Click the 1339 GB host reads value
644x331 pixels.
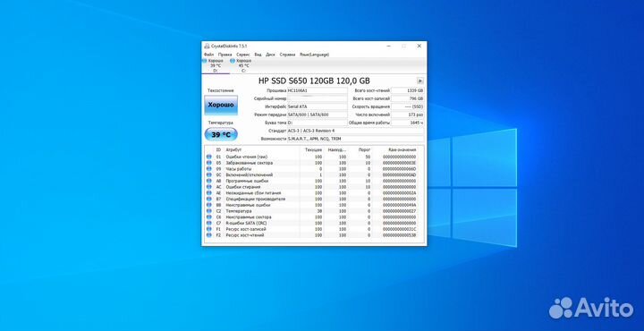tap(408, 90)
